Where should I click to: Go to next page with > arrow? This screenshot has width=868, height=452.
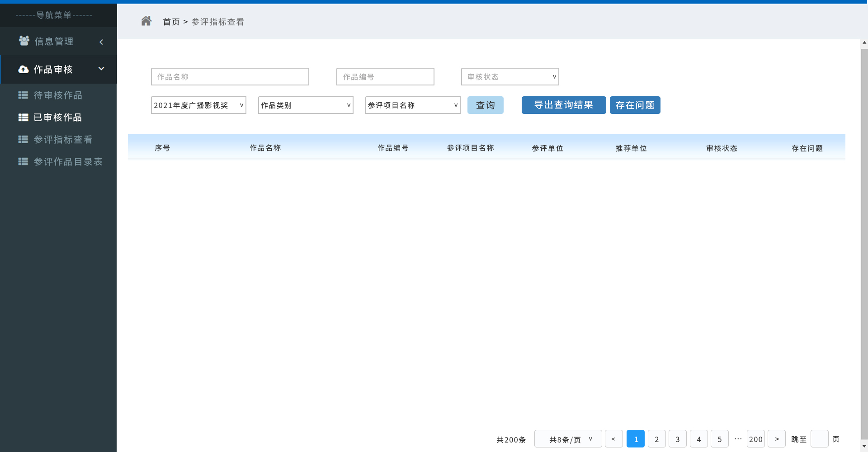point(777,439)
